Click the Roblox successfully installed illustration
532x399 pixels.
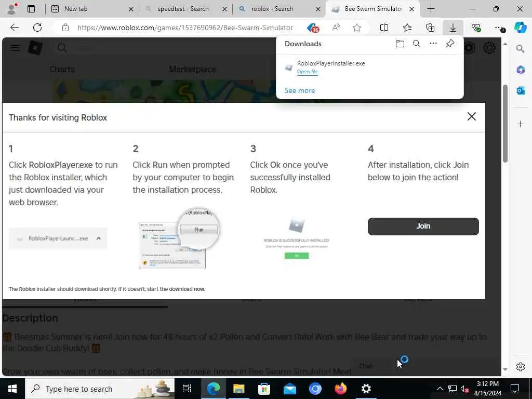(x=297, y=238)
